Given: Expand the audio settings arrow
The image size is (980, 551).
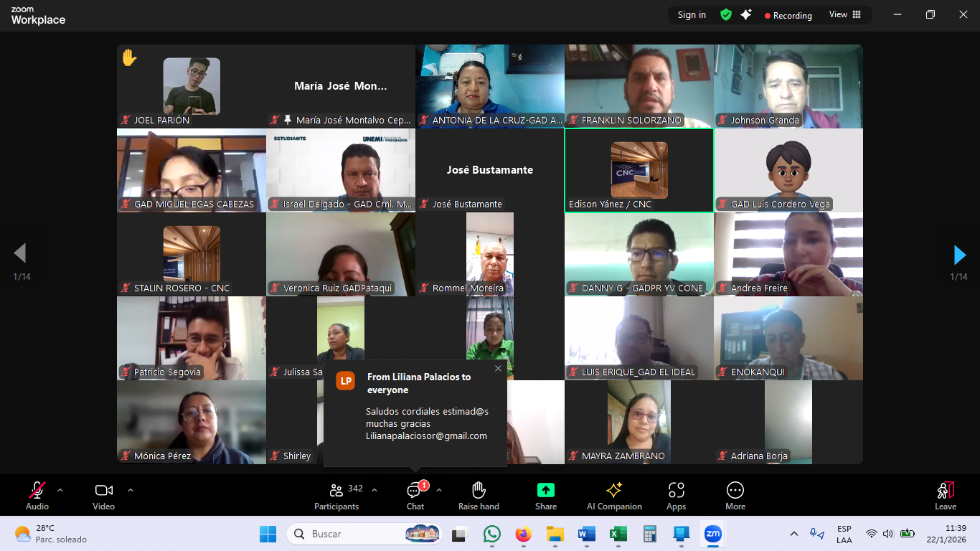Looking at the screenshot, I should click(x=60, y=490).
